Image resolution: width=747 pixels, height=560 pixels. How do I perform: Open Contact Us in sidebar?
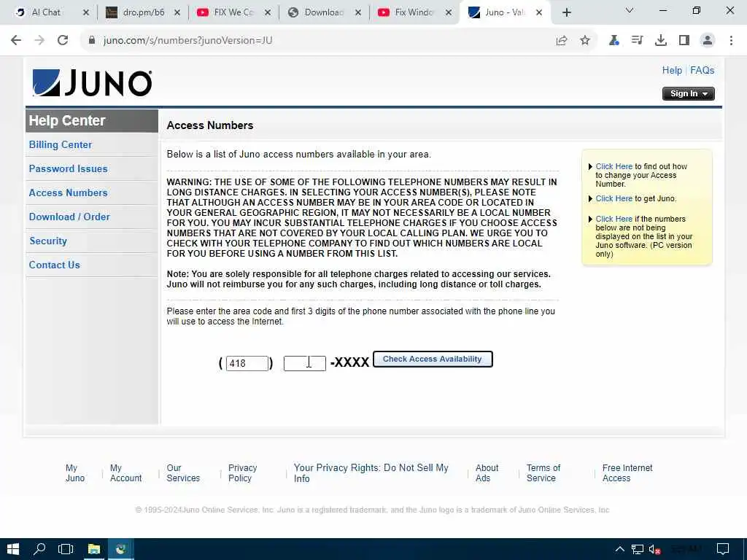click(x=54, y=265)
